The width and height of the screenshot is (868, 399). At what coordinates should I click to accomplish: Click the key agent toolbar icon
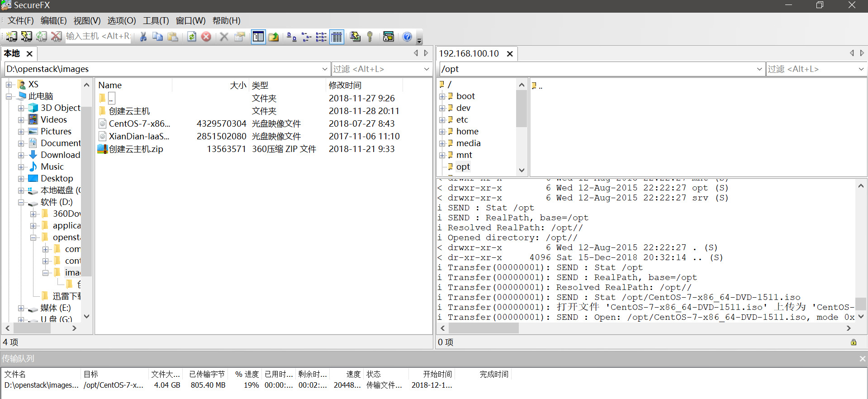[x=370, y=37]
